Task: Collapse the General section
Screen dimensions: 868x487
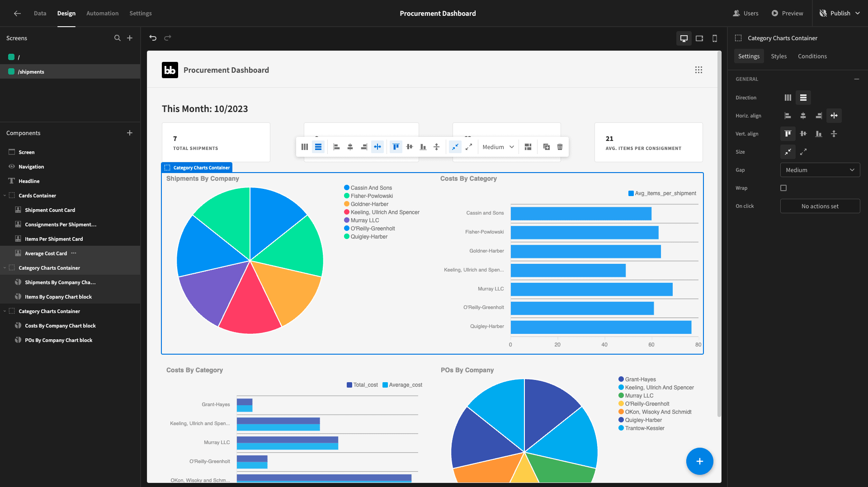Action: (x=856, y=79)
